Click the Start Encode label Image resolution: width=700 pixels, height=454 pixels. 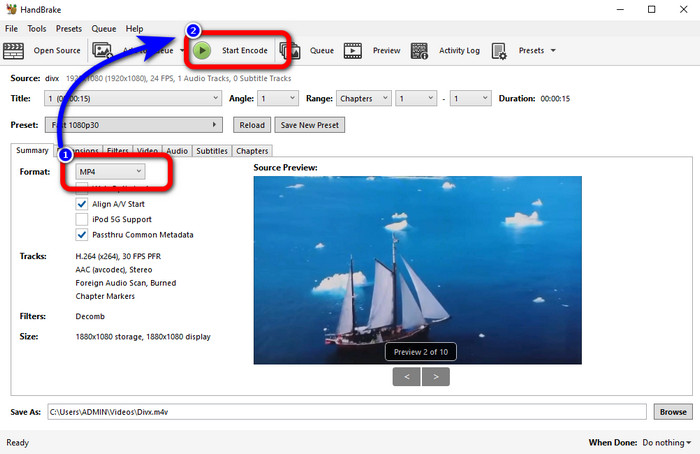pyautogui.click(x=245, y=50)
